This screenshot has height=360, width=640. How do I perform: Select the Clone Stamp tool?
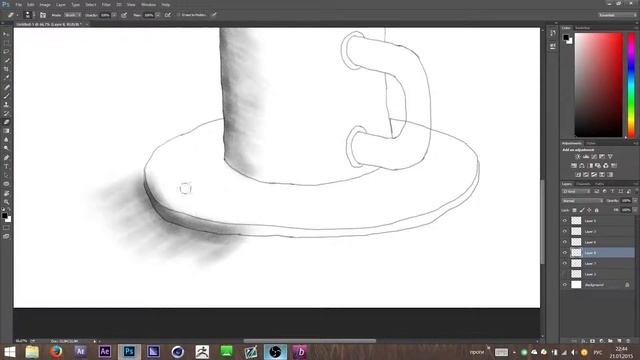pos(6,104)
